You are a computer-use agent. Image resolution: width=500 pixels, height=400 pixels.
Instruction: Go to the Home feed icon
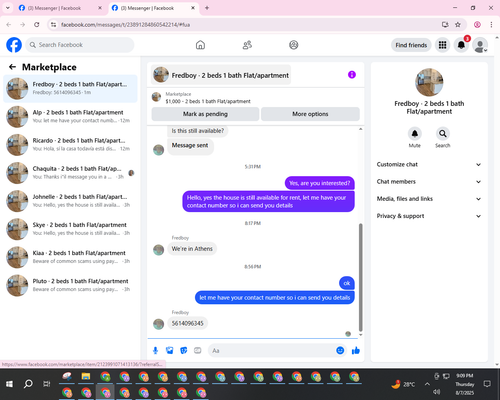click(x=200, y=45)
